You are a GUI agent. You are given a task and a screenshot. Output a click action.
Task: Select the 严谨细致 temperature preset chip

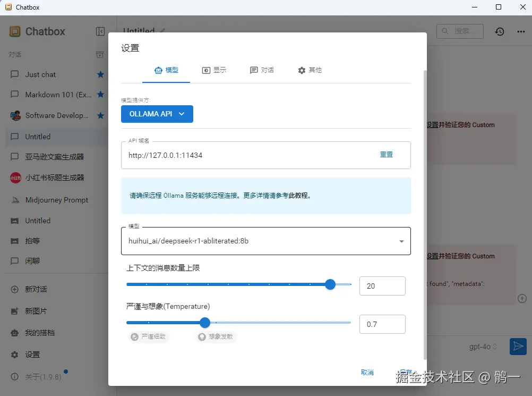pyautogui.click(x=149, y=336)
